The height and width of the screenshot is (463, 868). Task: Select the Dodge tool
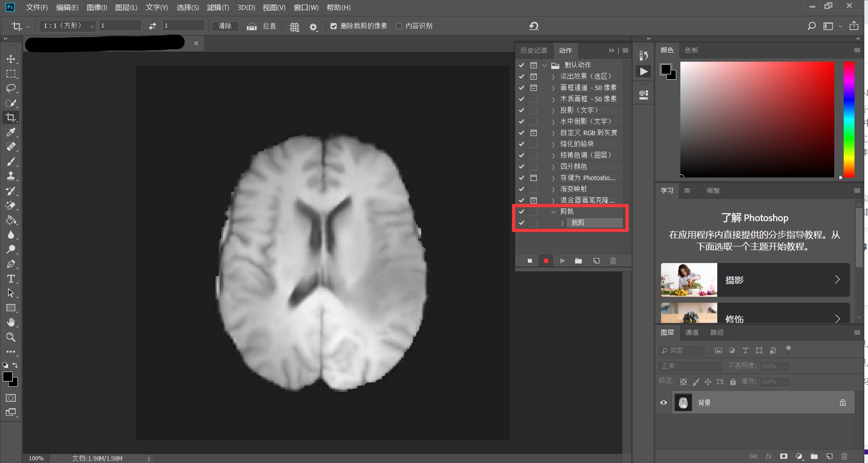tap(11, 250)
